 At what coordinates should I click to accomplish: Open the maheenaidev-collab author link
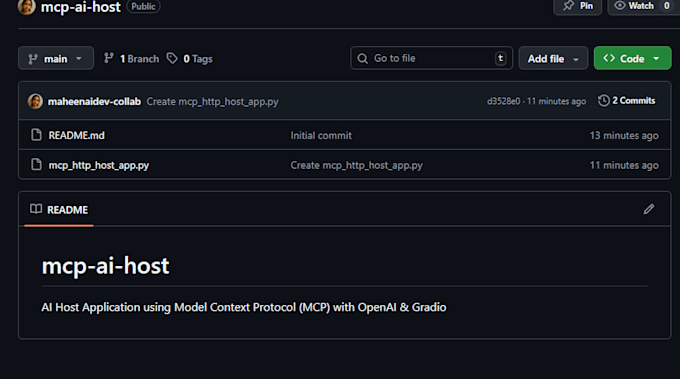[x=94, y=101]
